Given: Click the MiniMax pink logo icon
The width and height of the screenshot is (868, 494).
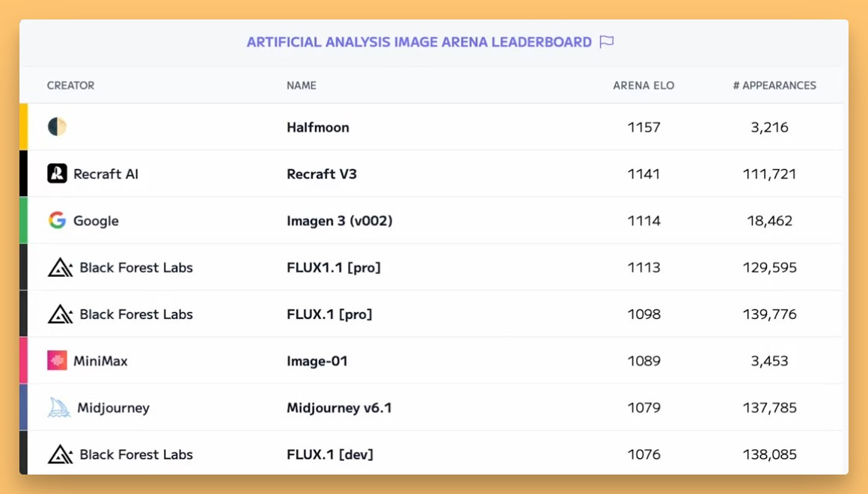Looking at the screenshot, I should coord(57,361).
